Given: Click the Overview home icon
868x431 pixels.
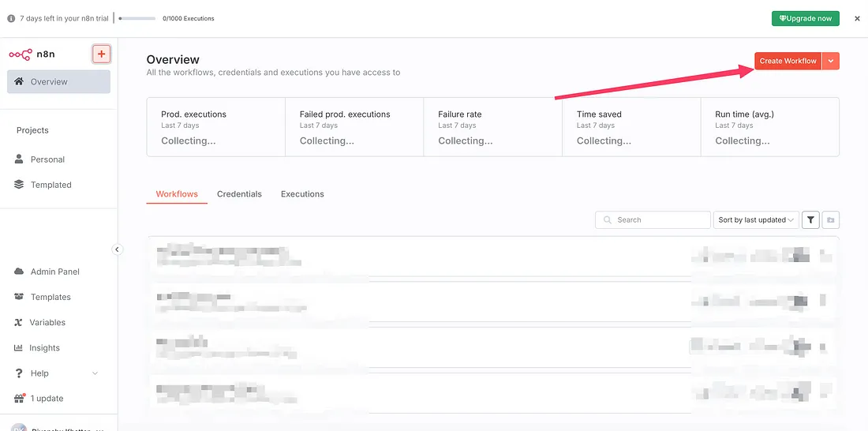Looking at the screenshot, I should pyautogui.click(x=19, y=81).
